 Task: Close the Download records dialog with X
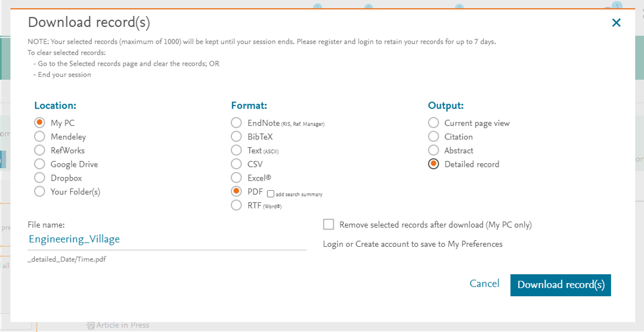[x=617, y=23]
